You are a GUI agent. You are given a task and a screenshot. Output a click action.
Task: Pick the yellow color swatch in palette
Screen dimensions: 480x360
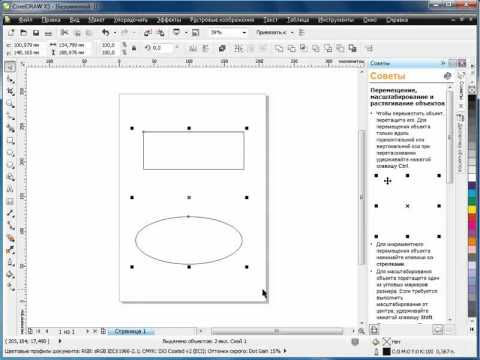tap(472, 209)
